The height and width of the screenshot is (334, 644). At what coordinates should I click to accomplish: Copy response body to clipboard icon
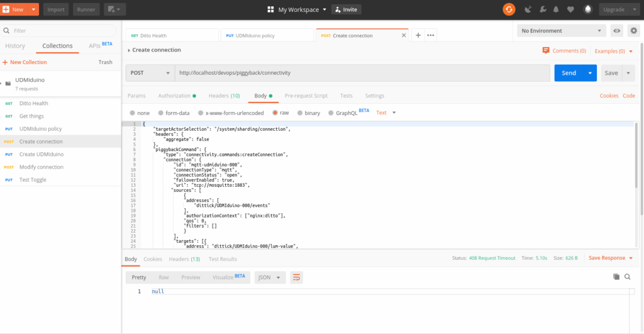tap(616, 277)
